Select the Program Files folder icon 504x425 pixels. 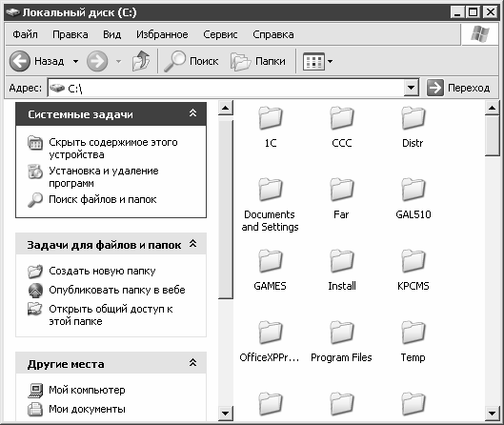341,333
